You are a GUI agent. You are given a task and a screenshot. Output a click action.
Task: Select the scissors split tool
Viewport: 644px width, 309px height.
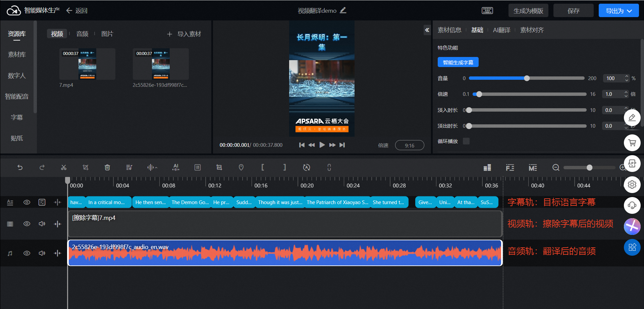tap(64, 167)
